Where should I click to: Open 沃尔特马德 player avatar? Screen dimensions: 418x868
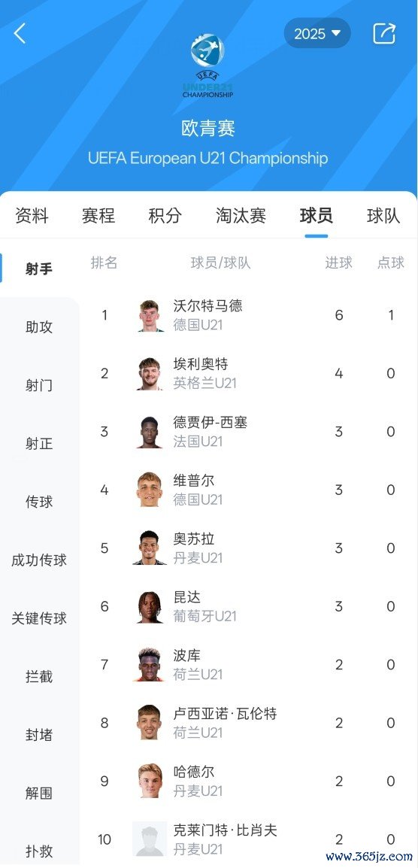(150, 316)
